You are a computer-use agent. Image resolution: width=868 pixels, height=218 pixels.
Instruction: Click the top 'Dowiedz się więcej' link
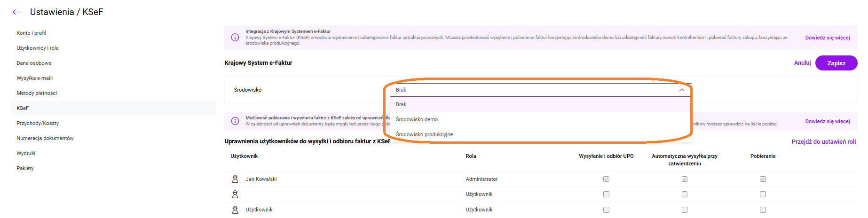point(827,38)
